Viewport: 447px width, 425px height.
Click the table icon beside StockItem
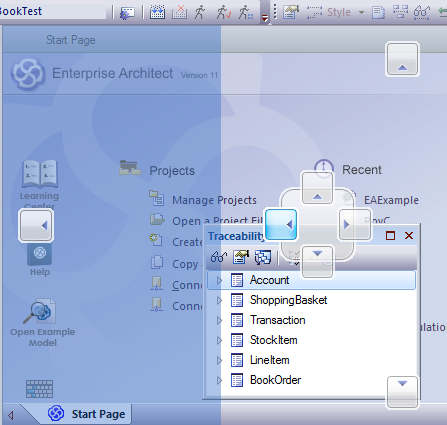[x=237, y=340]
